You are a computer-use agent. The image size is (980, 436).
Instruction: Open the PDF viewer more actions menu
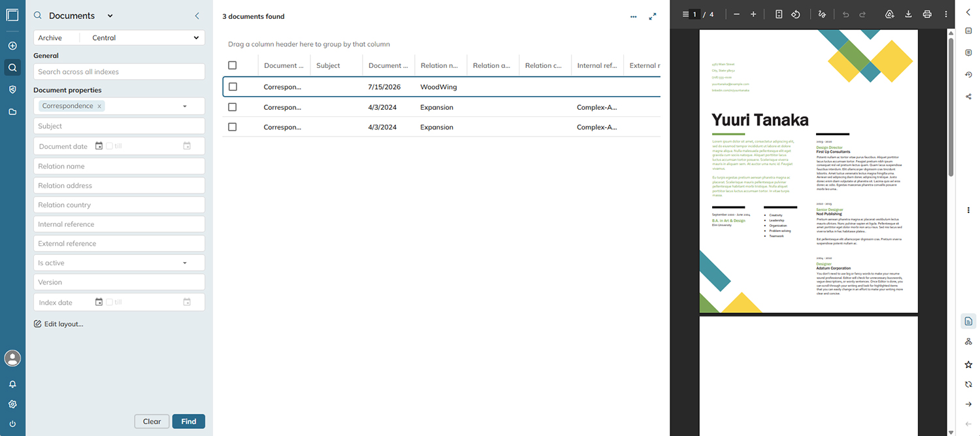(x=945, y=14)
